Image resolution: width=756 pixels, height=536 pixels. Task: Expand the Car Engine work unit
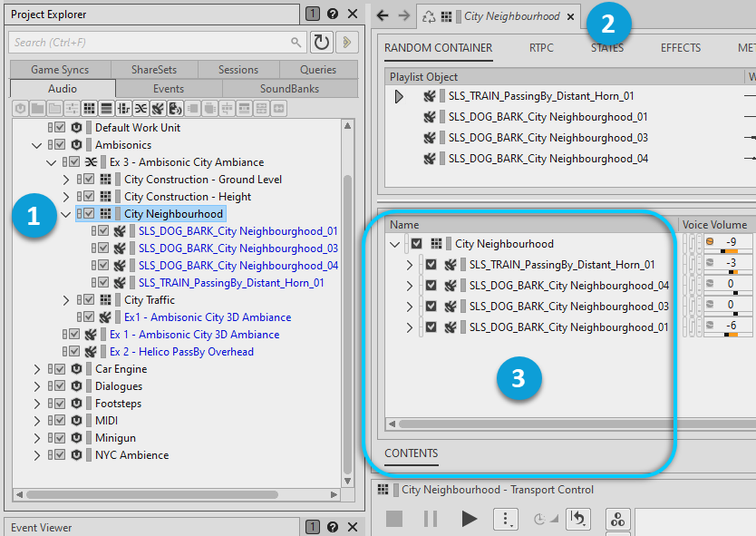[37, 369]
